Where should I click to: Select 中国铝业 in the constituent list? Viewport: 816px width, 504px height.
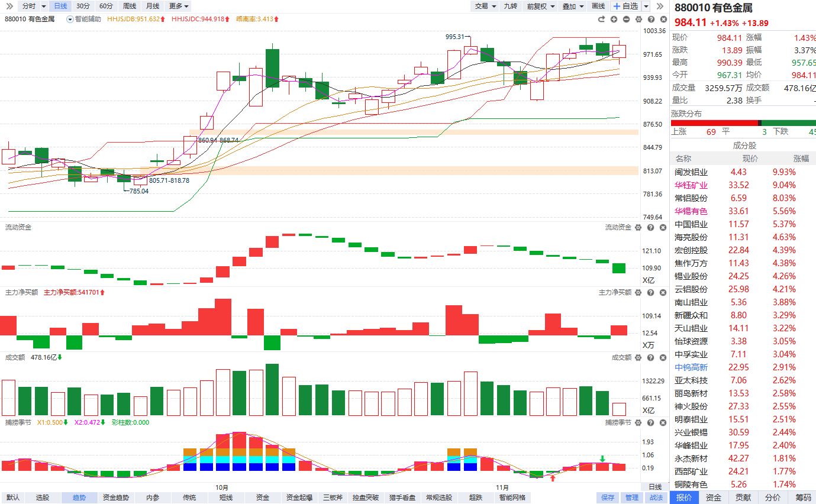click(691, 224)
